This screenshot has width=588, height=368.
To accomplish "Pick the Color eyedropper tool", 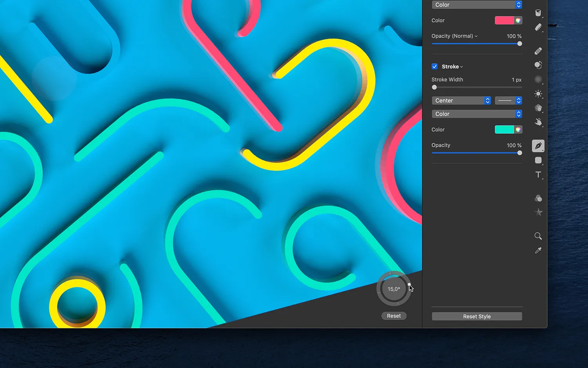I will pyautogui.click(x=538, y=250).
